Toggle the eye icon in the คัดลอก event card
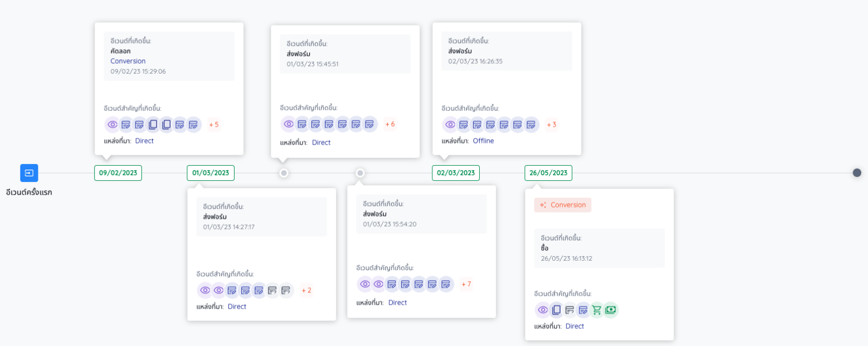The image size is (868, 346). (x=112, y=124)
